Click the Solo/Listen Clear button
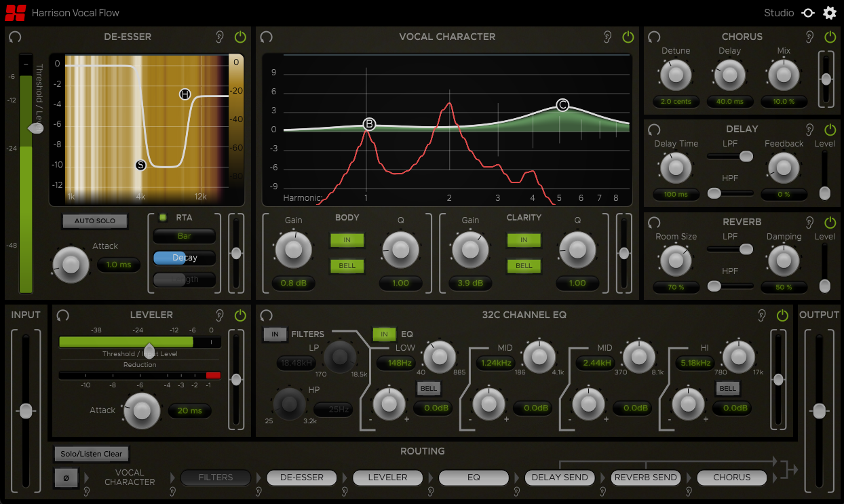The image size is (844, 504). (91, 454)
